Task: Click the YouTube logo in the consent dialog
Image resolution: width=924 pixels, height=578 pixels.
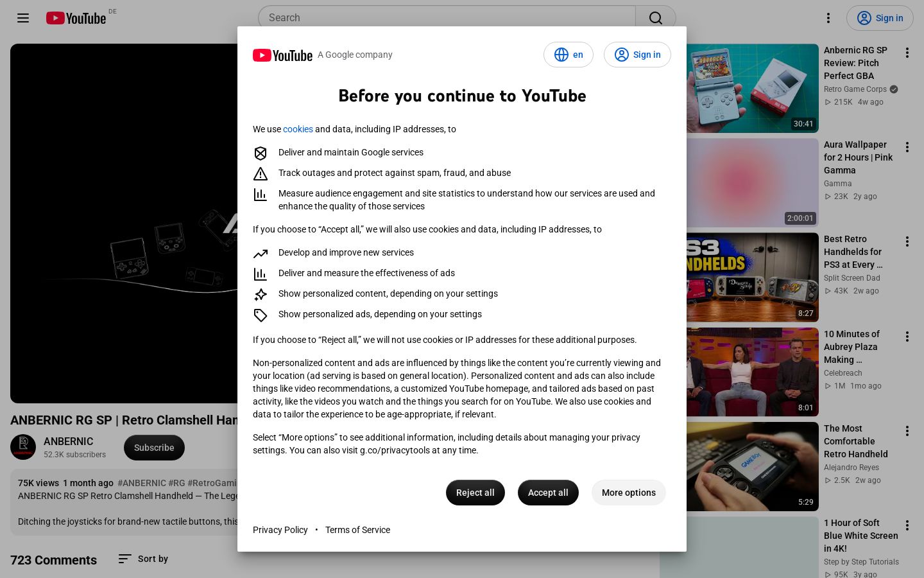Action: [282, 55]
